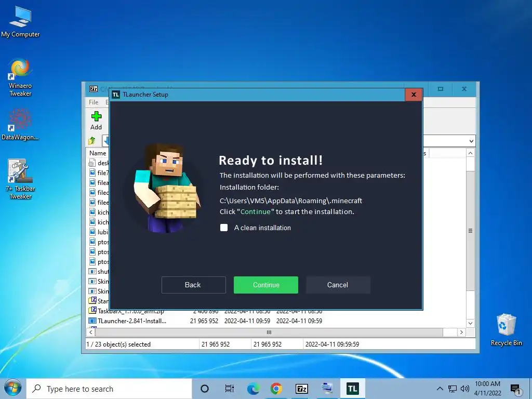This screenshot has height=399, width=532.
Task: Click the 7-Zip vertical scrollbar thumb
Action: tap(470, 231)
